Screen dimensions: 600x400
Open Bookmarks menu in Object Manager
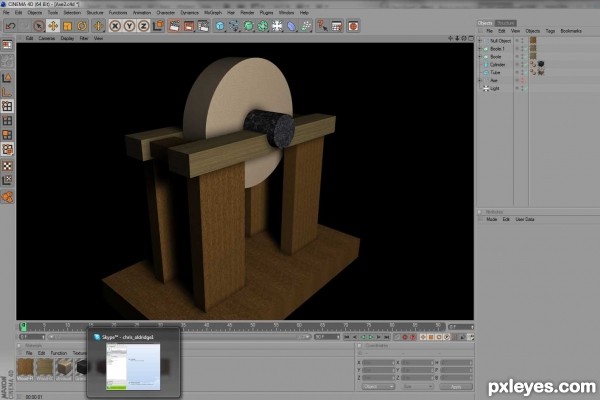[571, 31]
